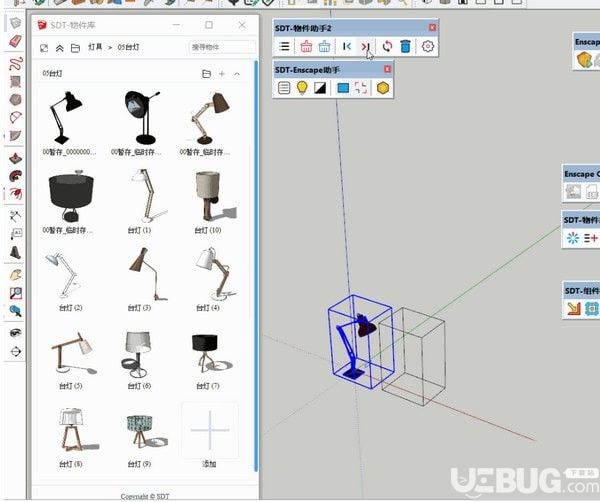This screenshot has width=600, height=502.
Task: Focus the object search field
Action: coord(222,47)
